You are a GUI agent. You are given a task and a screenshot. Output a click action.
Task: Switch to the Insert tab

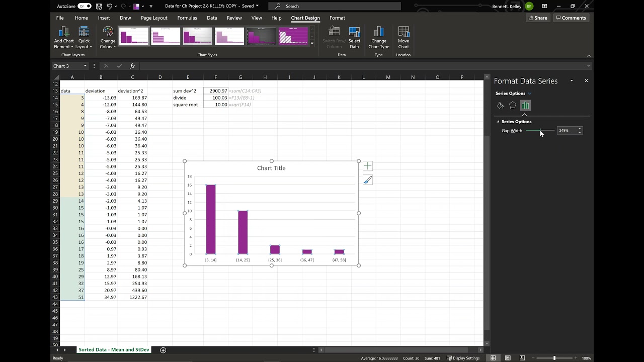tap(104, 18)
